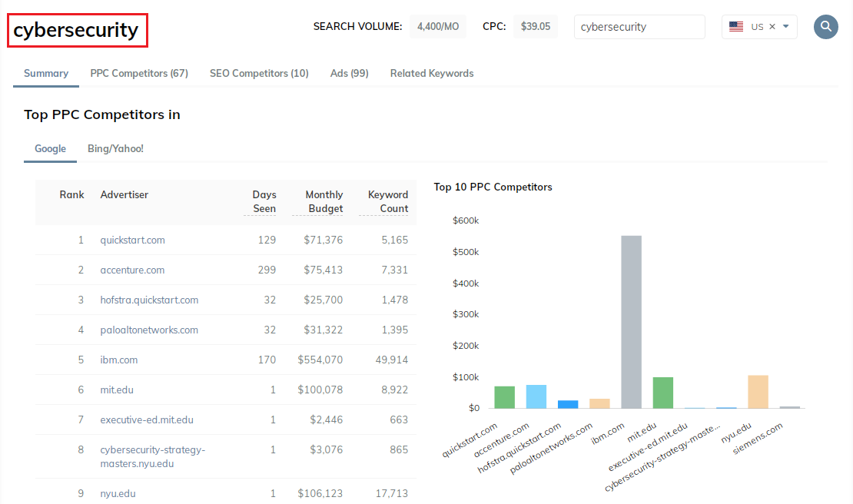Click the $25,700 monthly budget cell

click(x=323, y=300)
